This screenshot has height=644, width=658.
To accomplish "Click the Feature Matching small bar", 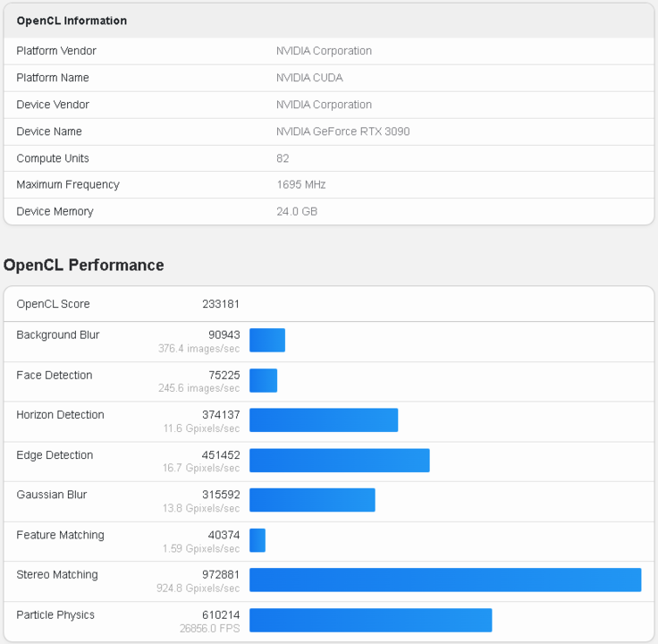I will point(257,539).
